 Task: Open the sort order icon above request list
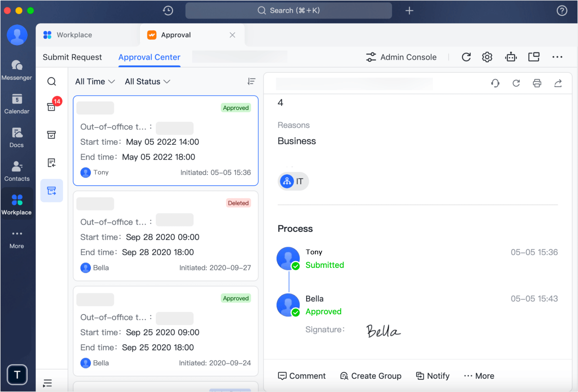pos(251,82)
